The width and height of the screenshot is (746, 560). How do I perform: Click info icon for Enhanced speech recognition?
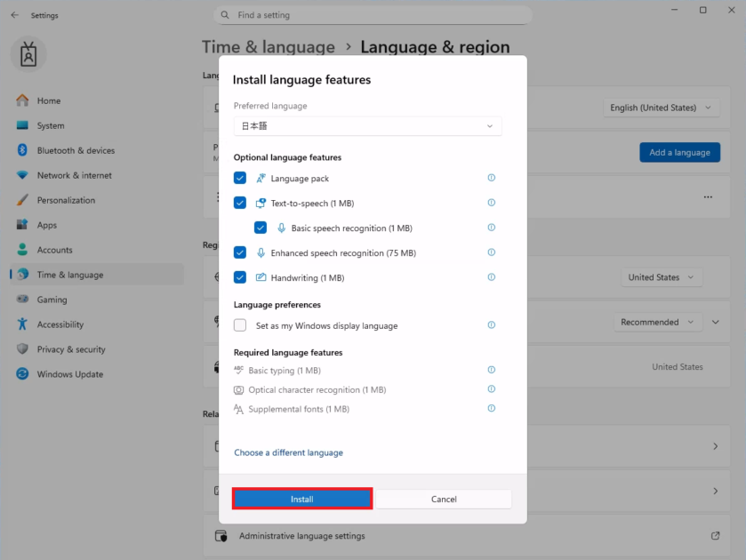click(x=492, y=252)
